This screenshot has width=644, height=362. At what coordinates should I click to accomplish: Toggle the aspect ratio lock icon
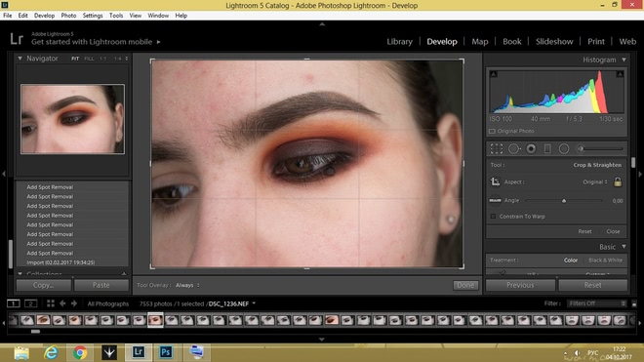click(618, 181)
